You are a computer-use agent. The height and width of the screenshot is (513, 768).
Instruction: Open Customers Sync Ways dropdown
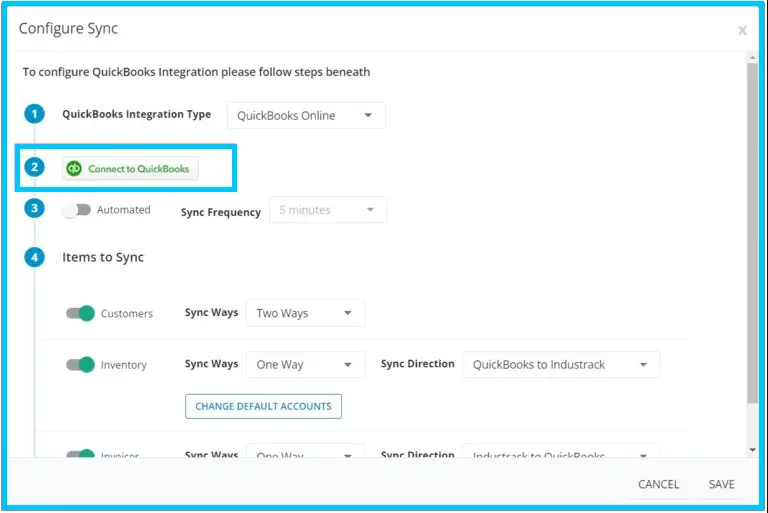[x=305, y=313]
